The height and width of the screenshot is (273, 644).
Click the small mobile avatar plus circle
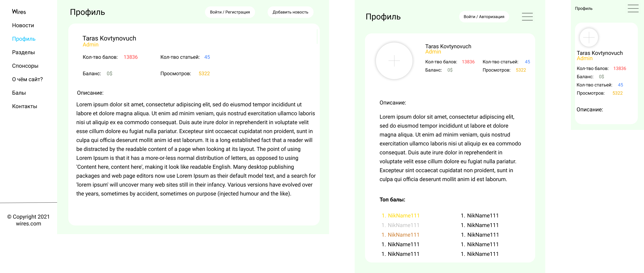[x=588, y=37]
